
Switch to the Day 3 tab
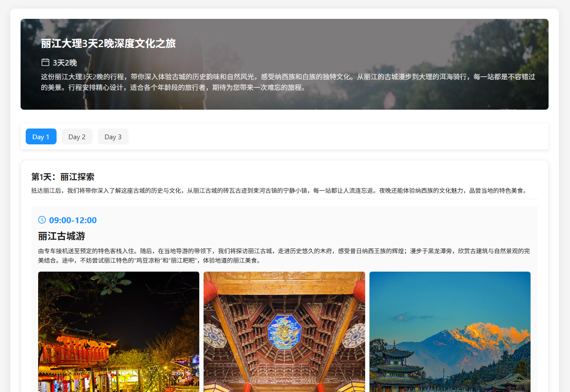[113, 137]
